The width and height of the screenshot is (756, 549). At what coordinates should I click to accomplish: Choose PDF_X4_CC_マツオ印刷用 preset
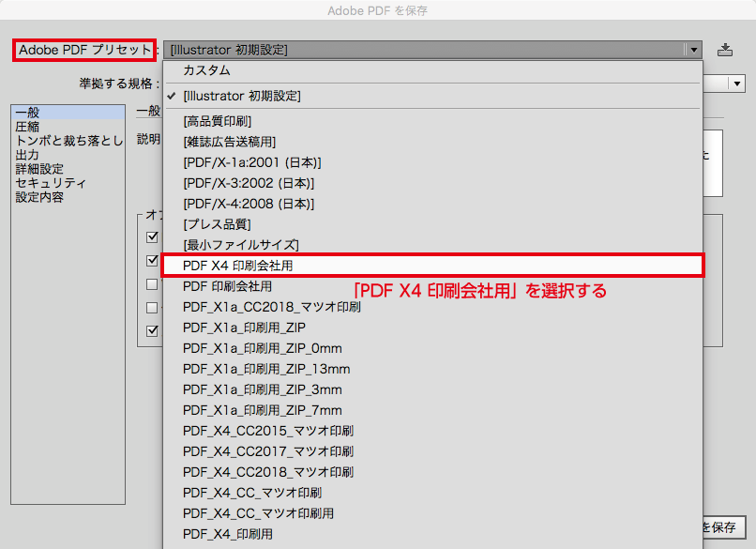(432, 513)
